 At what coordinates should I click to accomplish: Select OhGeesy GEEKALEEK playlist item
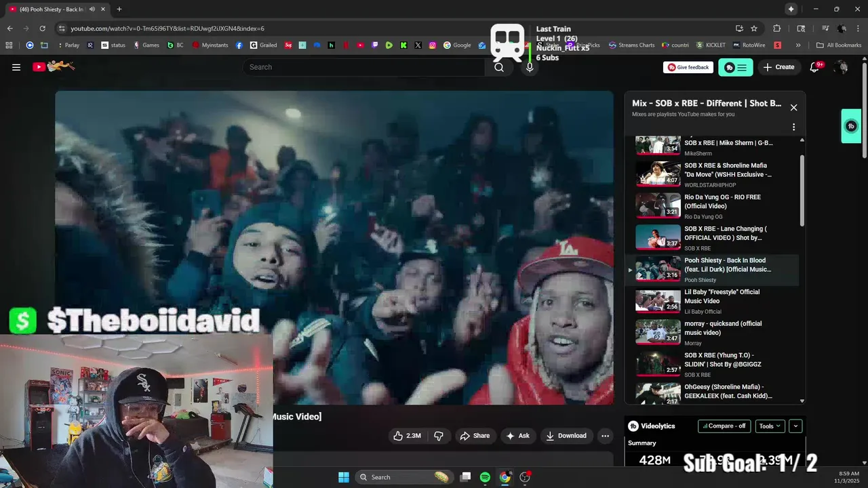712,393
